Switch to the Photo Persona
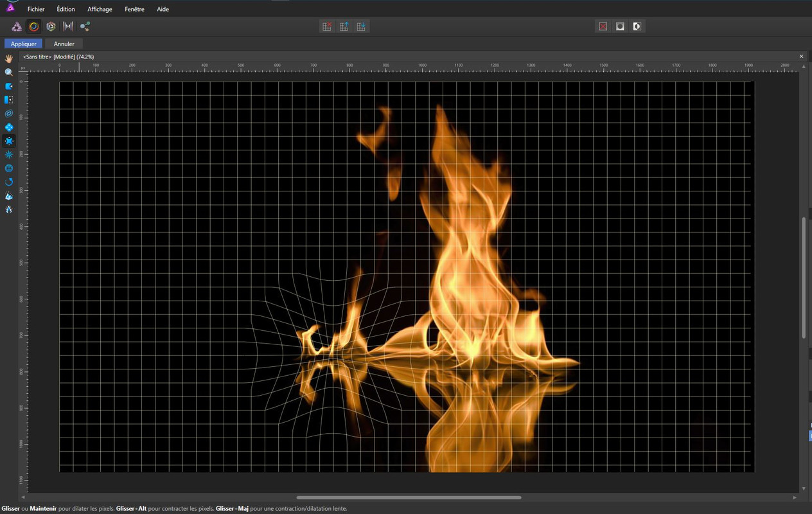Image resolution: width=812 pixels, height=514 pixels. [17, 26]
